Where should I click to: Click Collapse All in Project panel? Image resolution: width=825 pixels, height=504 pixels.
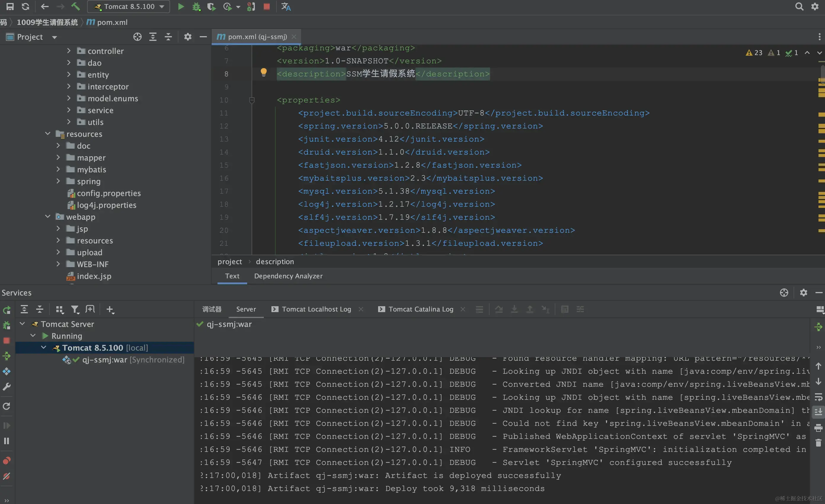168,37
